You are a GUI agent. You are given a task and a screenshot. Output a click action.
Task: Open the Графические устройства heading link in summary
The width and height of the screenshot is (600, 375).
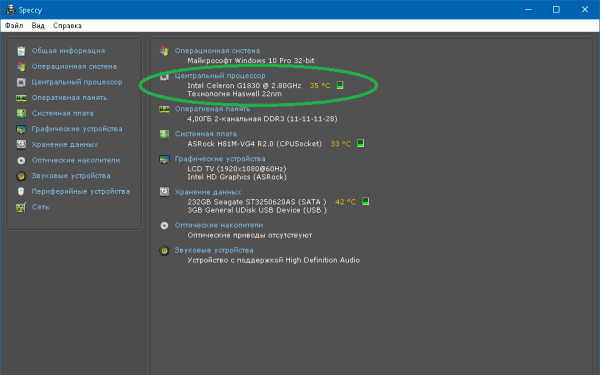(220, 159)
